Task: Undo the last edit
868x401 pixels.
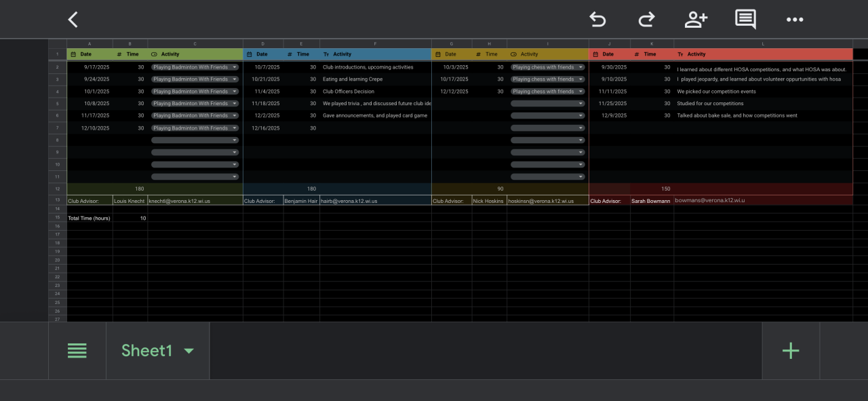Action: click(597, 20)
